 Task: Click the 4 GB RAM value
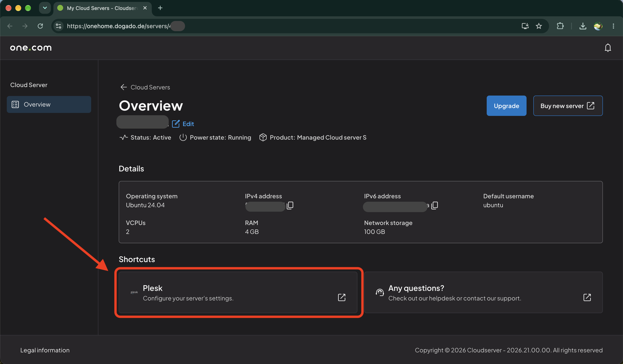[x=252, y=232]
